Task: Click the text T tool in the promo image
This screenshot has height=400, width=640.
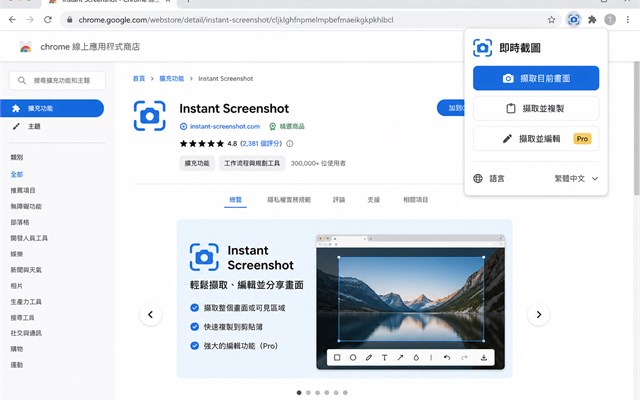Action: 384,358
